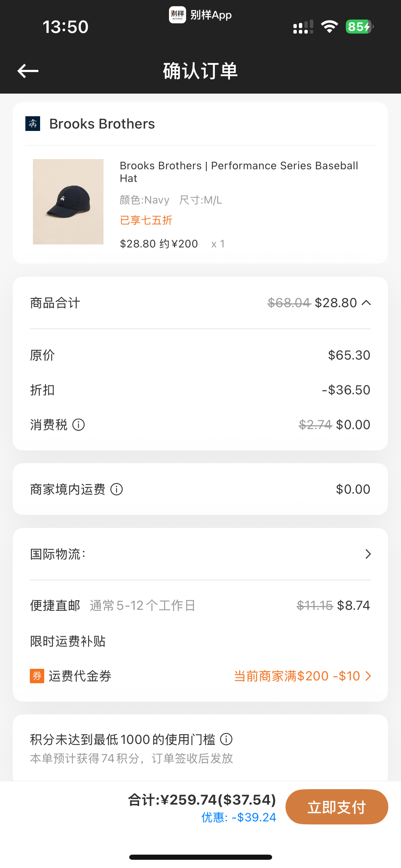This screenshot has width=401, height=868.
Task: Tap the back arrow icon
Action: point(28,71)
